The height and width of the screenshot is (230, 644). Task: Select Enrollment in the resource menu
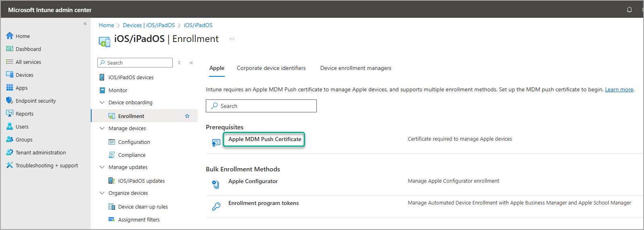coord(144,116)
